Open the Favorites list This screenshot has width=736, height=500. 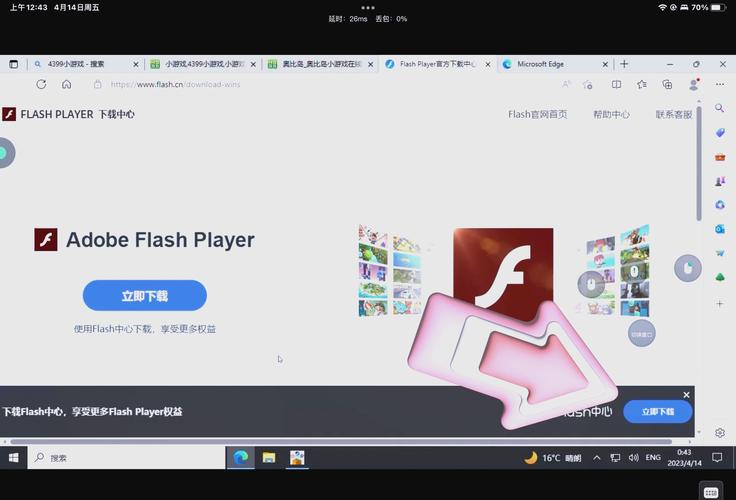tap(642, 85)
